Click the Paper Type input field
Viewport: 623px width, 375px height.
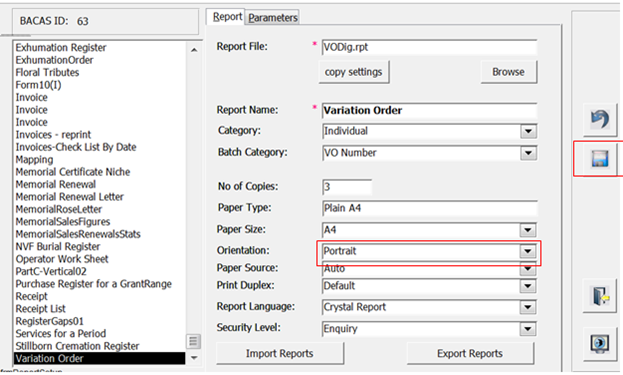pyautogui.click(x=430, y=208)
